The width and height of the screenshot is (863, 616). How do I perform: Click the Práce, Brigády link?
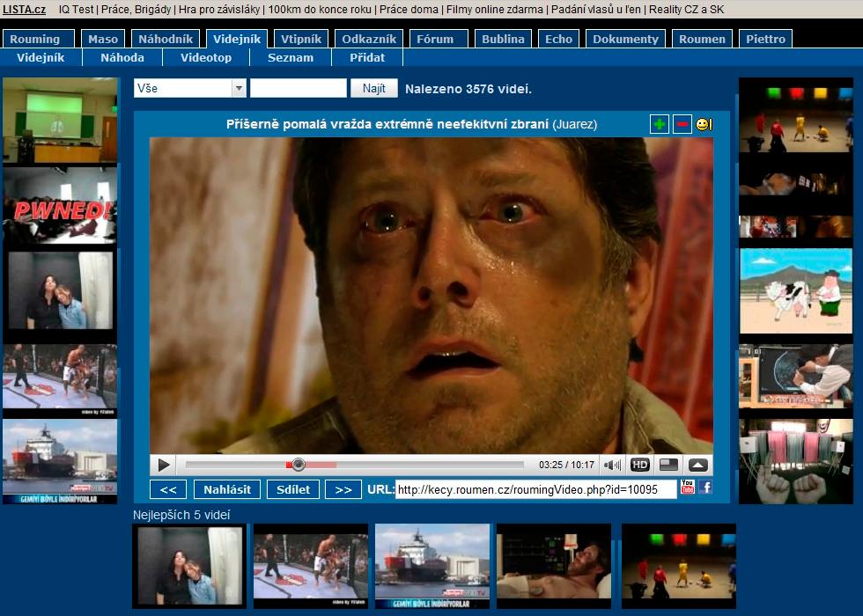[136, 10]
